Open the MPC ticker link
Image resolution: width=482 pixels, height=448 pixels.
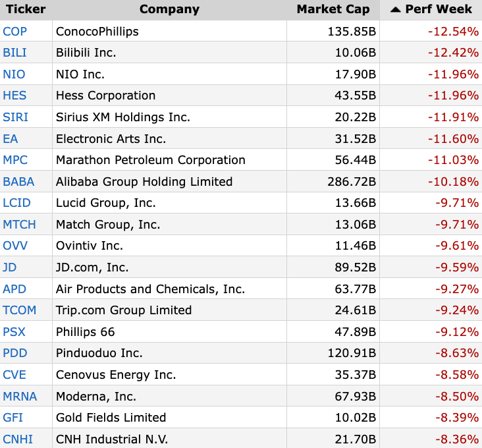point(15,160)
